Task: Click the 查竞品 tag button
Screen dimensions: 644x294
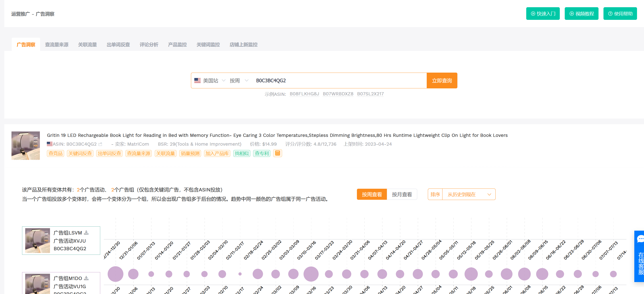Action: coord(55,153)
